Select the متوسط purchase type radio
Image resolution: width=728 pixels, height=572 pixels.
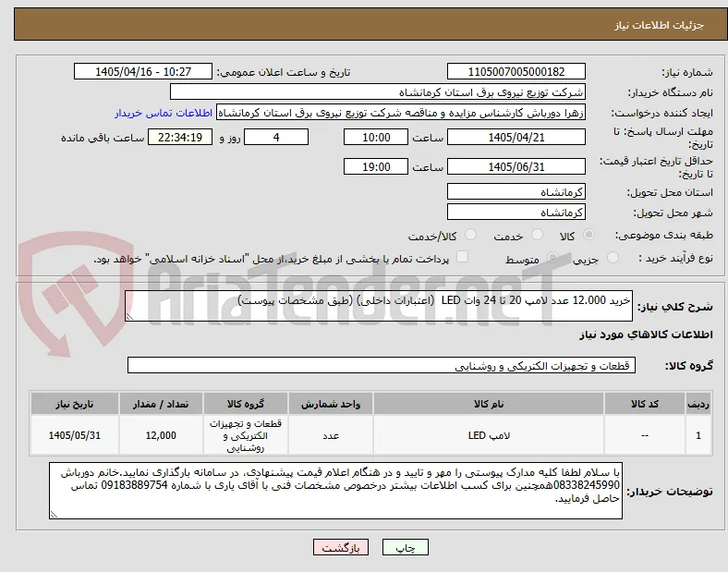[552, 258]
